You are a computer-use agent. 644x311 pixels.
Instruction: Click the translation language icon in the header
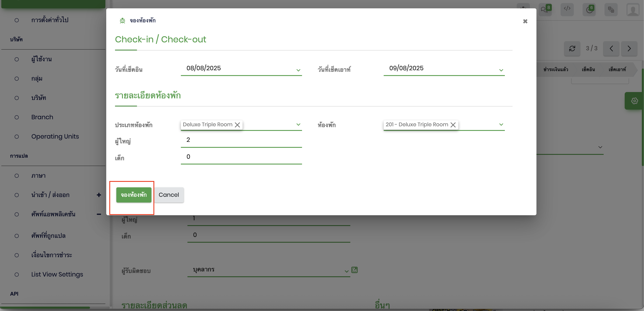click(x=611, y=9)
